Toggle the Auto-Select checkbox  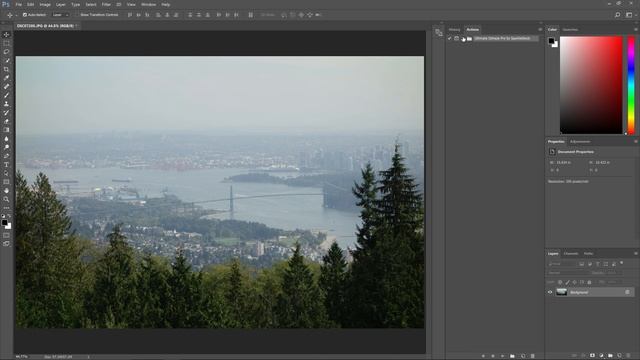coord(25,15)
